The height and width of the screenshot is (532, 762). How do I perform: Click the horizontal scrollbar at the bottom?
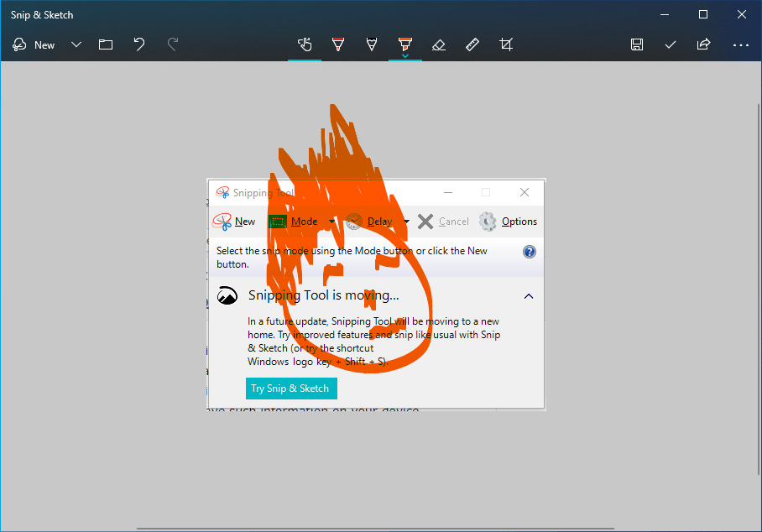pos(375,528)
